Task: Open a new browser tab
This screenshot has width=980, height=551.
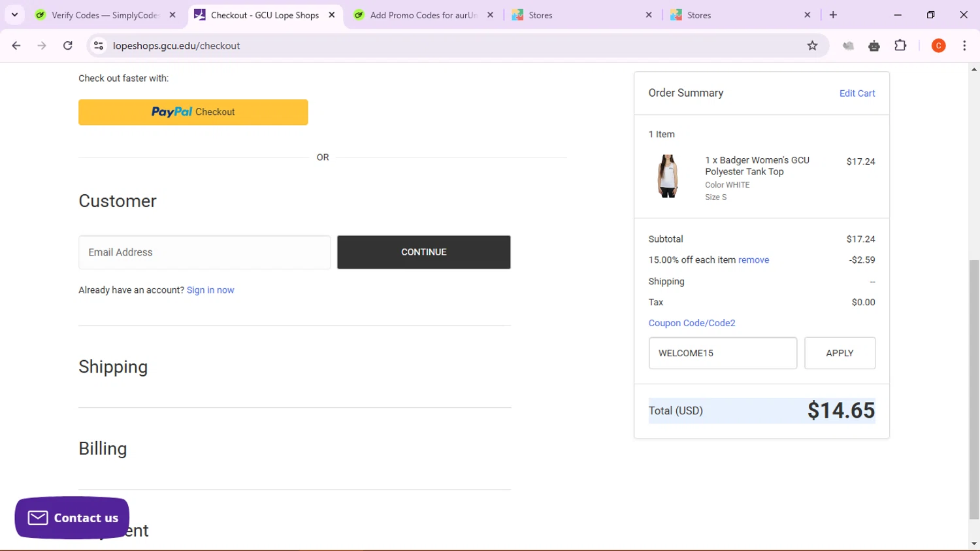Action: click(x=833, y=14)
